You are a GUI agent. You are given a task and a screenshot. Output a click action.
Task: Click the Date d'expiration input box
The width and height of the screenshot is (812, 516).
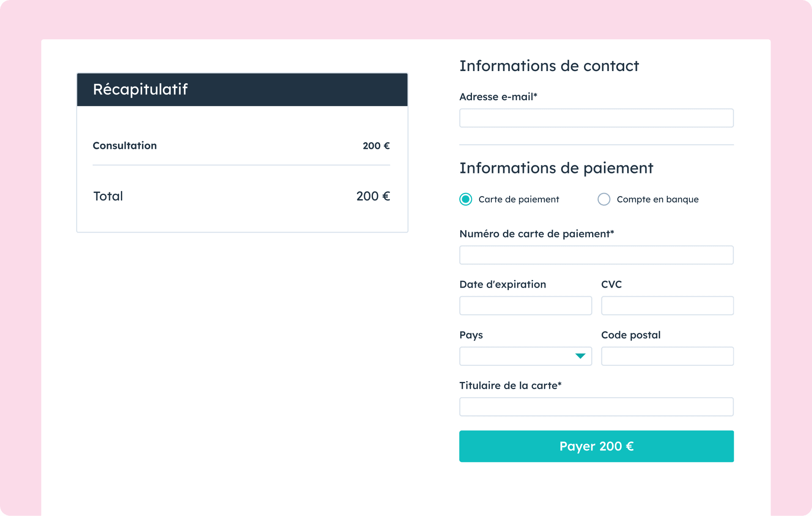525,305
